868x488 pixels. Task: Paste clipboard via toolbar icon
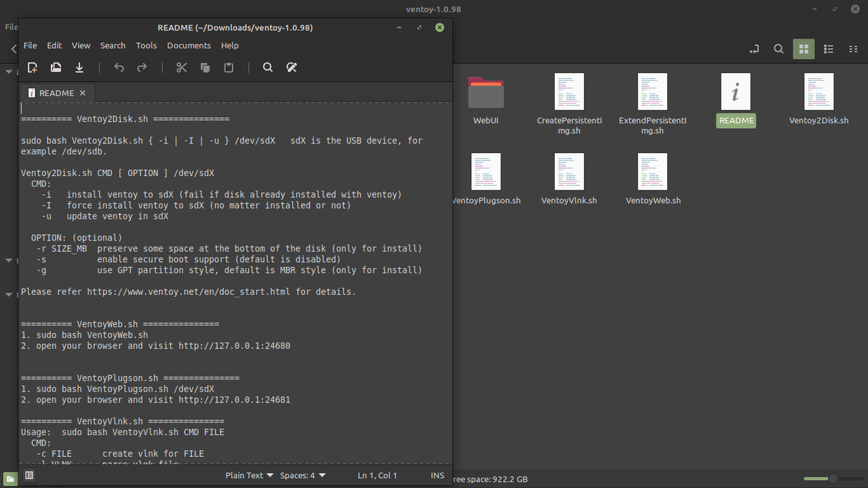[229, 67]
